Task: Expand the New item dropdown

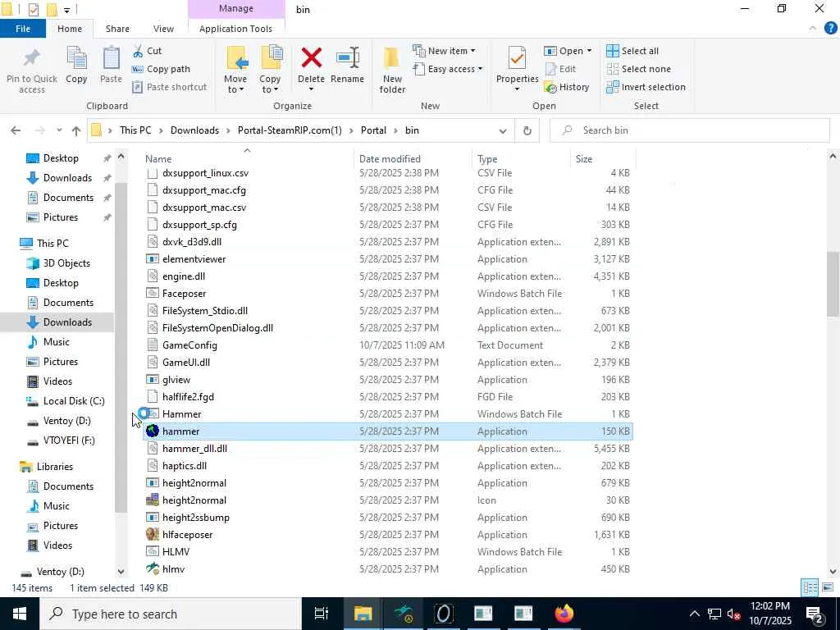Action: [x=472, y=51]
